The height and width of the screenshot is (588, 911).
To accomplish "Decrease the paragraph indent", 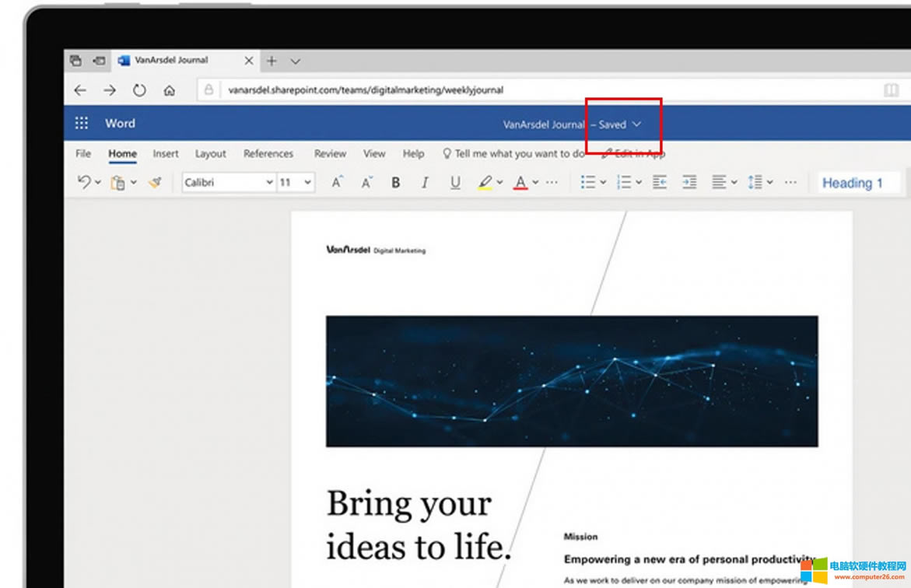I will tap(660, 183).
